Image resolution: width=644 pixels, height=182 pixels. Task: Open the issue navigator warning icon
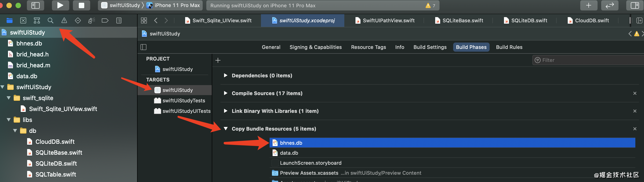(64, 20)
